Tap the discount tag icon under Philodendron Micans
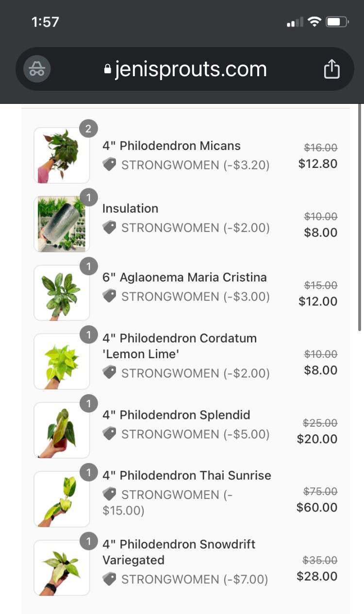The image size is (364, 614). coord(110,165)
